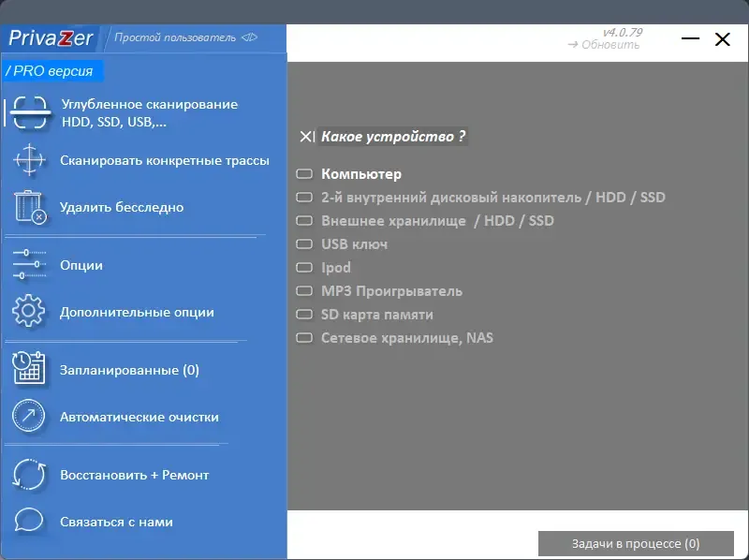
Task: Click the Сетевое хранилище, NAS label text
Action: (407, 338)
